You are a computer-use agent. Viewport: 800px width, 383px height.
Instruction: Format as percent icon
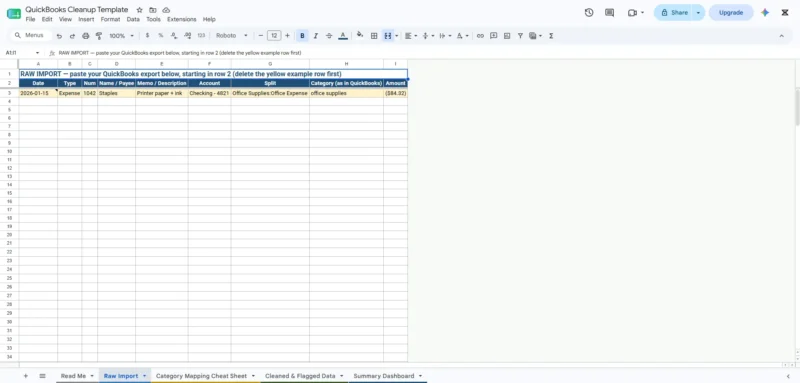pos(161,36)
